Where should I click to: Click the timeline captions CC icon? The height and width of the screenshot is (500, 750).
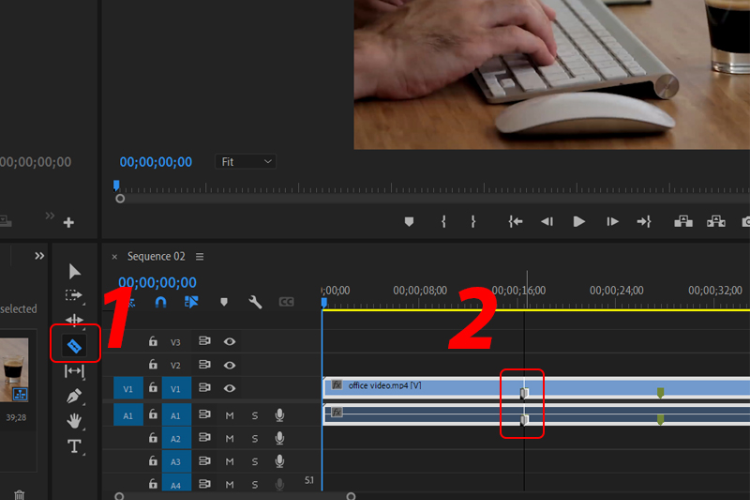286,302
